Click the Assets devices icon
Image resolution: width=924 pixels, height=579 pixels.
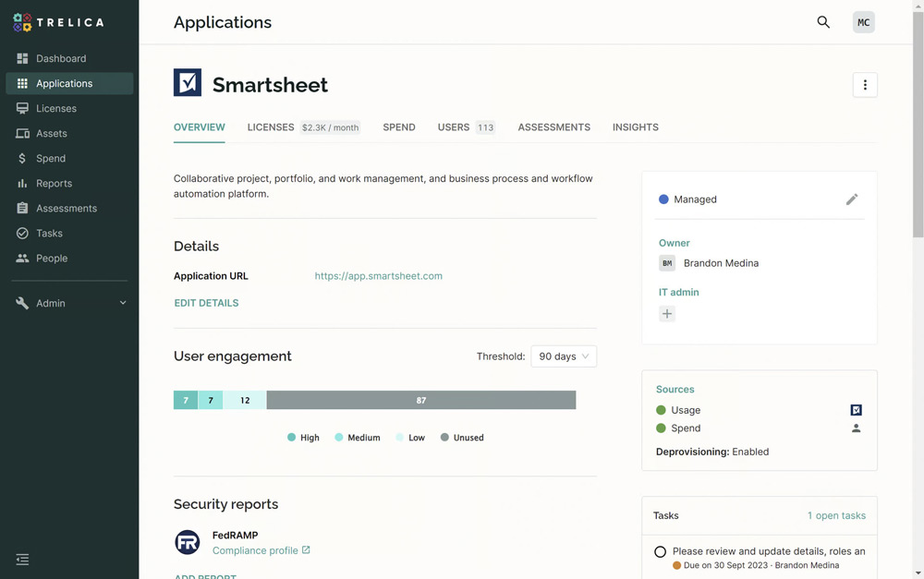(x=22, y=134)
